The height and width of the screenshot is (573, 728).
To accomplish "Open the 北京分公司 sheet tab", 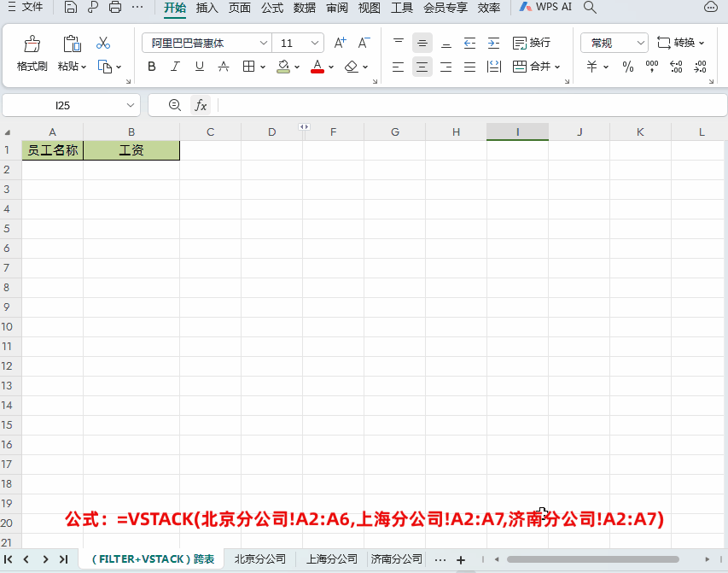I will (259, 559).
